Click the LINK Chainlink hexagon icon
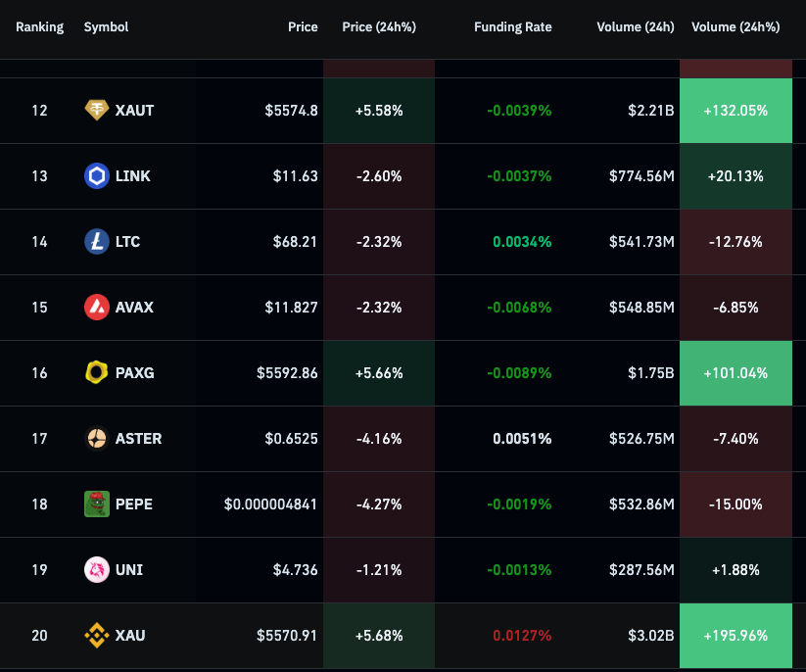Viewport: 806px width, 672px height. [x=97, y=176]
